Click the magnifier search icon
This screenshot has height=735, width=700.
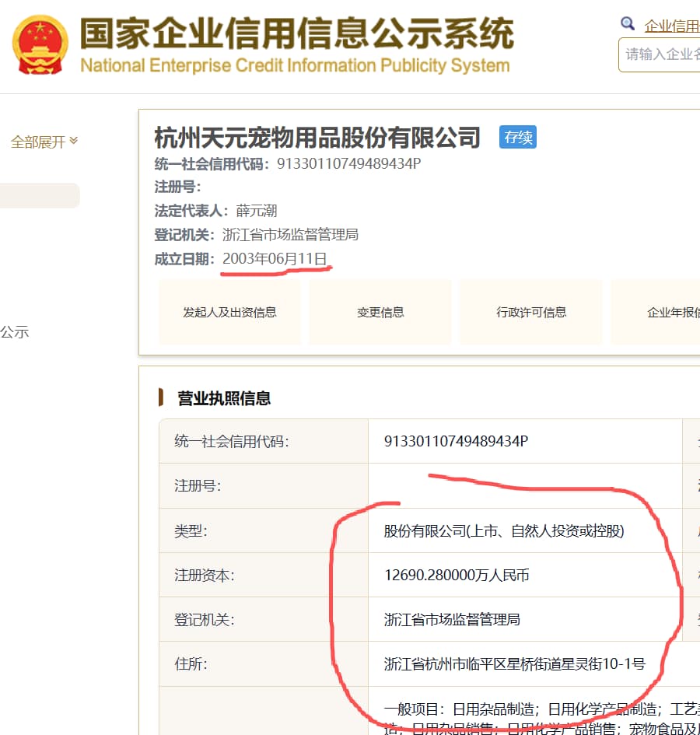628,23
